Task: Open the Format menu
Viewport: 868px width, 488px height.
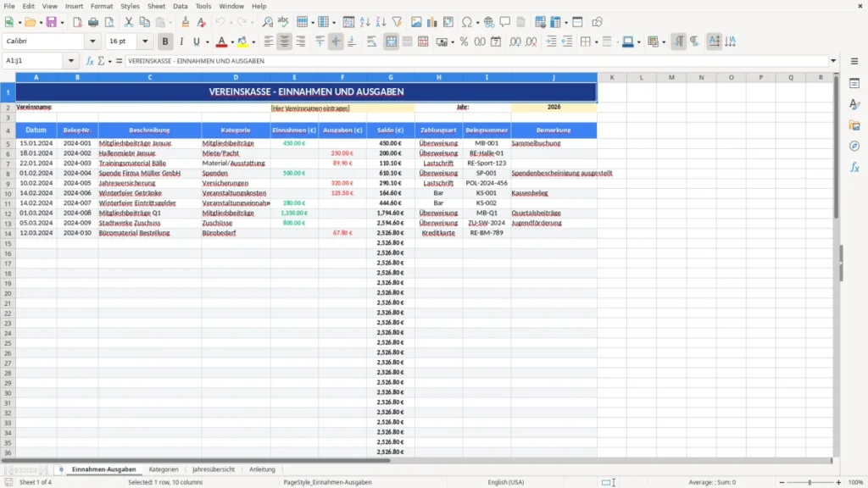Action: tap(102, 6)
